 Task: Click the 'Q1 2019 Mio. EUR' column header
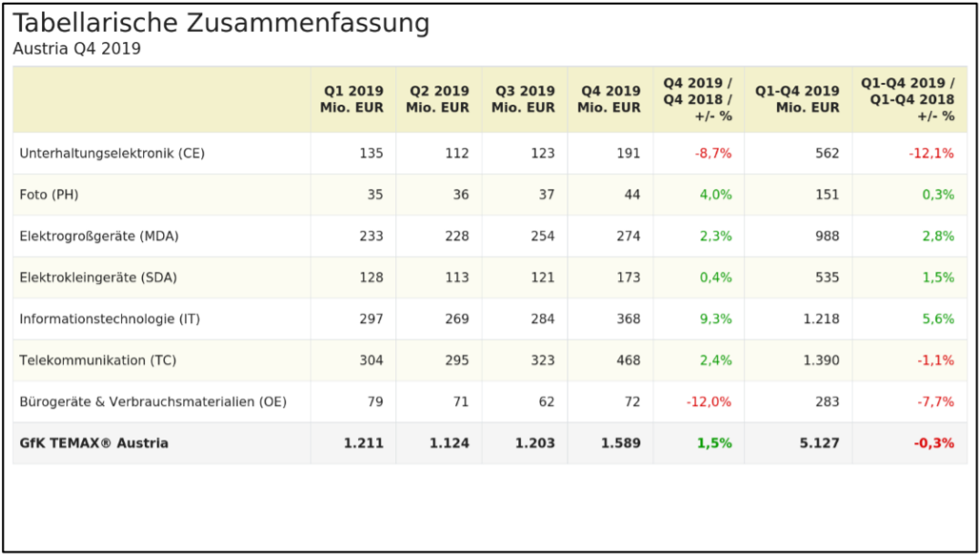(x=352, y=99)
